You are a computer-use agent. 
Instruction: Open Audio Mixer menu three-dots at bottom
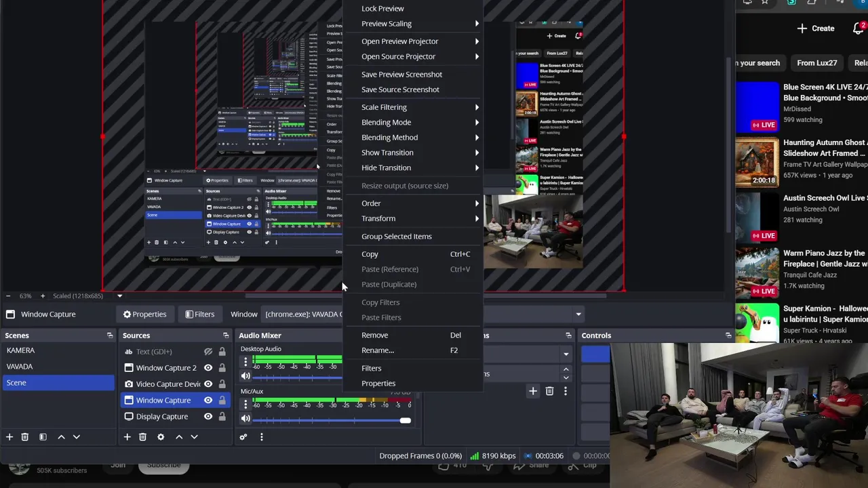pyautogui.click(x=261, y=437)
